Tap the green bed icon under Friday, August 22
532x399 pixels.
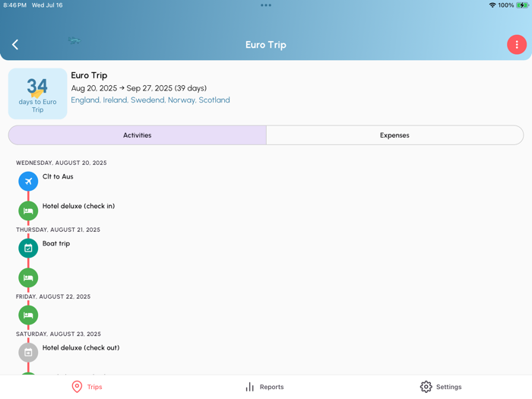point(28,315)
